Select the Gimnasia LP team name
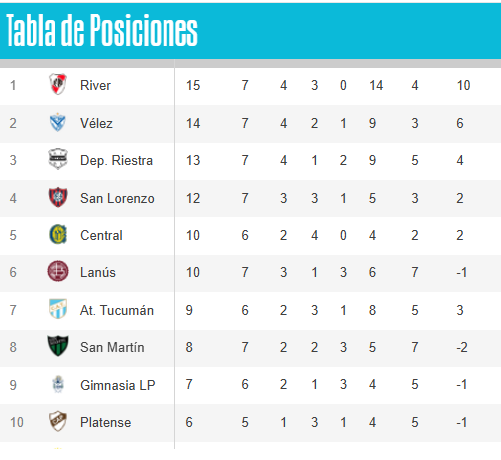 coord(118,385)
